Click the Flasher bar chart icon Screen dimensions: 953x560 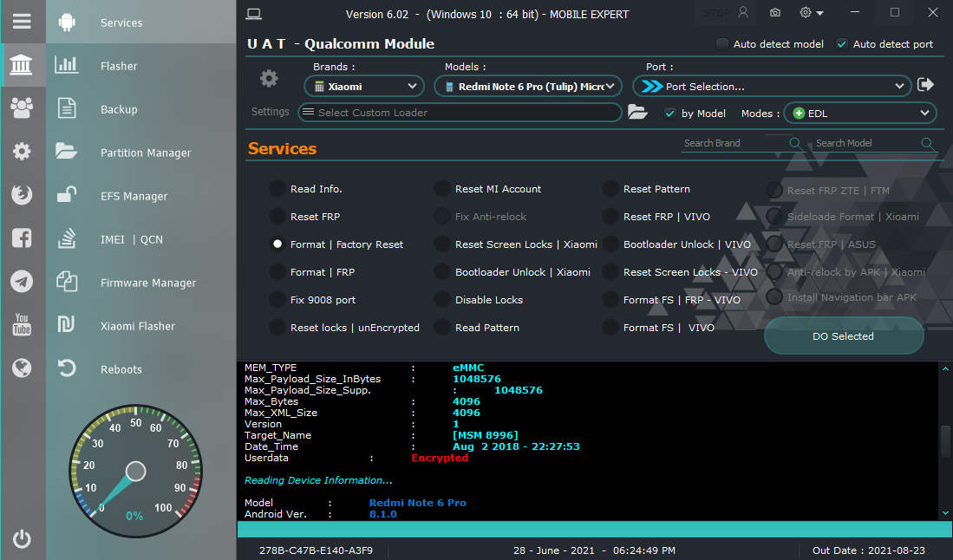[x=67, y=64]
